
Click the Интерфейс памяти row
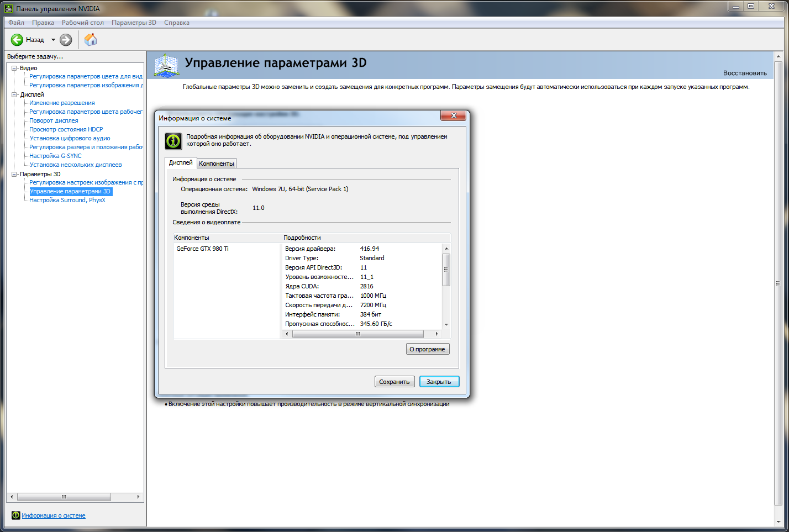pyautogui.click(x=362, y=314)
